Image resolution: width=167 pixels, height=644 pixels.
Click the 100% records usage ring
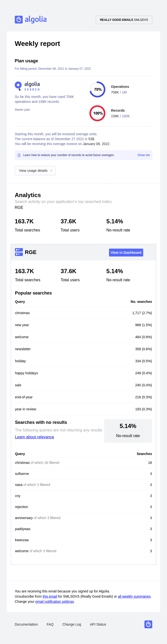tap(97, 113)
